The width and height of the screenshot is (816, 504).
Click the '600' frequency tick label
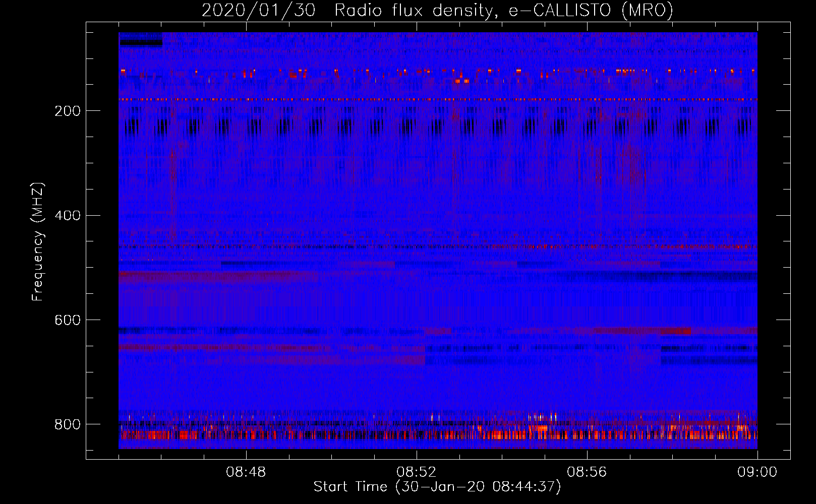68,321
